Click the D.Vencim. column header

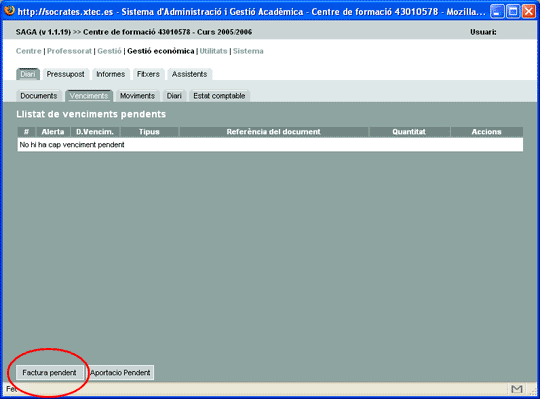coord(95,132)
